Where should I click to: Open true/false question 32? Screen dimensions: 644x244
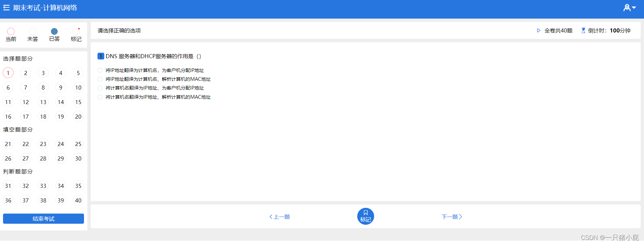click(26, 186)
